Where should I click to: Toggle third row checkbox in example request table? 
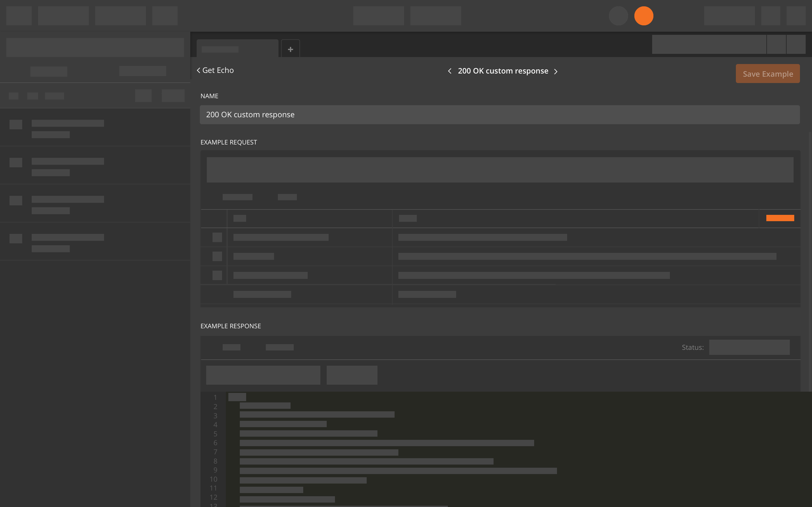click(x=217, y=275)
